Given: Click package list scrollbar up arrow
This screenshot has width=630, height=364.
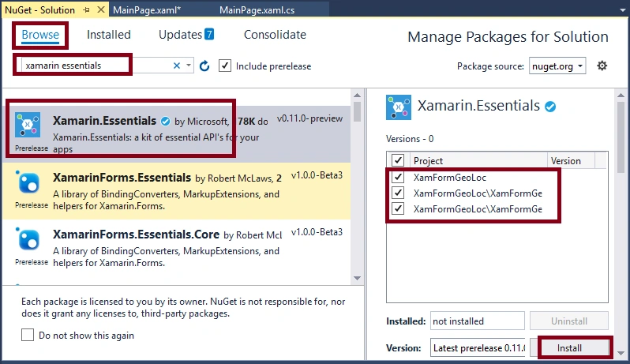Looking at the screenshot, I should click(x=357, y=96).
